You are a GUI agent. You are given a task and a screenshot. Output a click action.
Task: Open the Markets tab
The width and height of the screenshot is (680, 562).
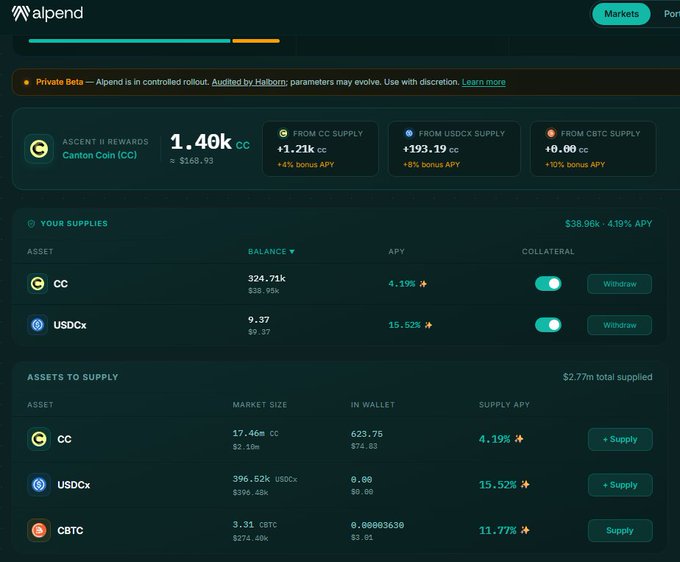[621, 14]
